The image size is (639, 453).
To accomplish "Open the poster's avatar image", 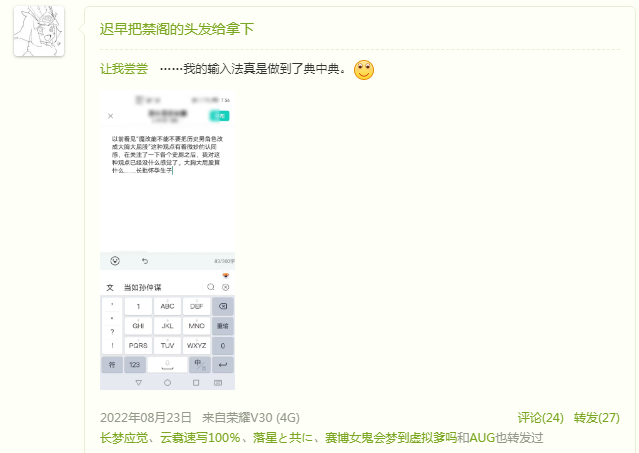I will tap(39, 31).
